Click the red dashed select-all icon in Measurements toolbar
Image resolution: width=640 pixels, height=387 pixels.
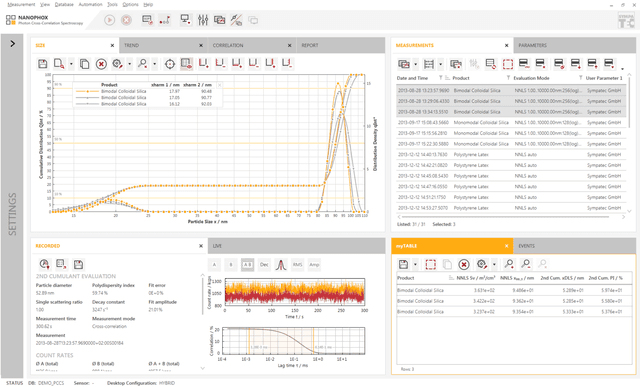[508, 64]
